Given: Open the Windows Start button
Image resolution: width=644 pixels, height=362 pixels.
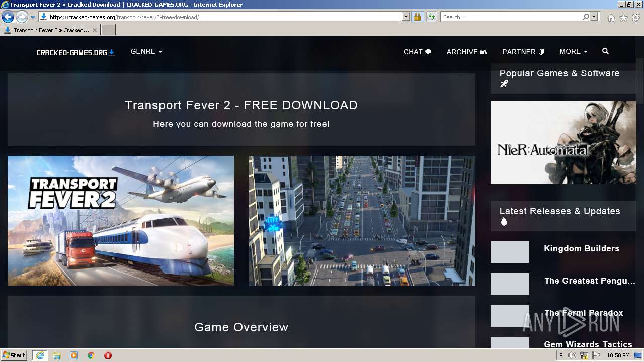Looking at the screenshot, I should pyautogui.click(x=14, y=355).
